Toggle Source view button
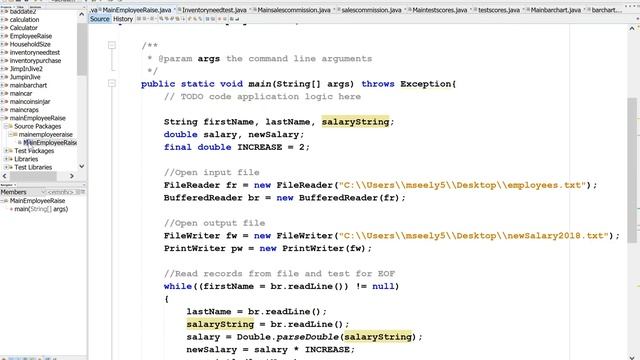The width and height of the screenshot is (640, 360). click(100, 19)
